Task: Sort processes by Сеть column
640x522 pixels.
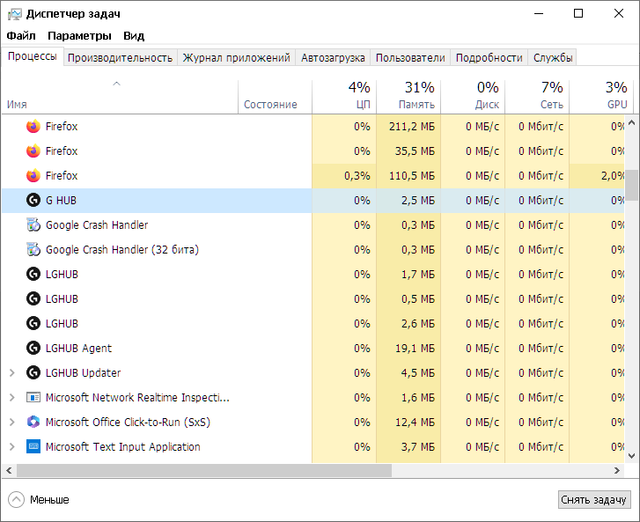Action: 537,96
